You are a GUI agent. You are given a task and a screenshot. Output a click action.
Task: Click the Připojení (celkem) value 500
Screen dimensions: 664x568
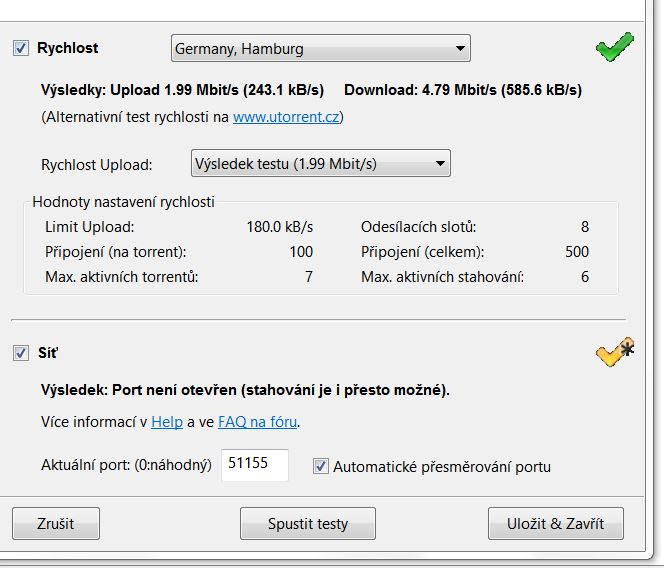pyautogui.click(x=576, y=252)
